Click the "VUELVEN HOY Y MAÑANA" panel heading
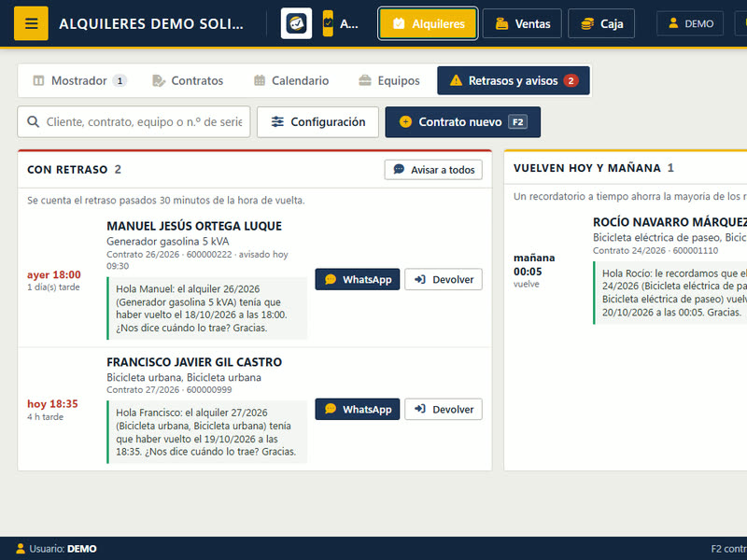 [587, 168]
